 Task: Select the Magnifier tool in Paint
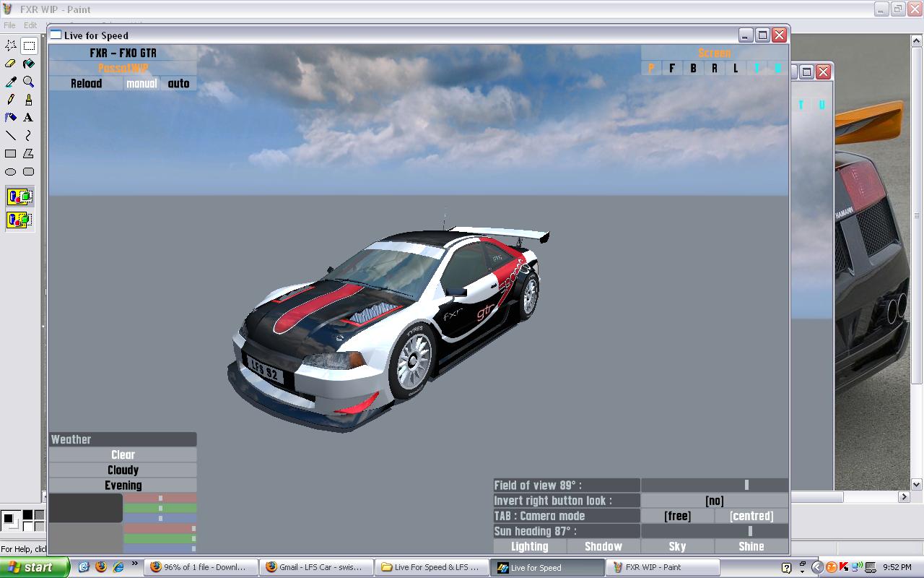point(29,82)
